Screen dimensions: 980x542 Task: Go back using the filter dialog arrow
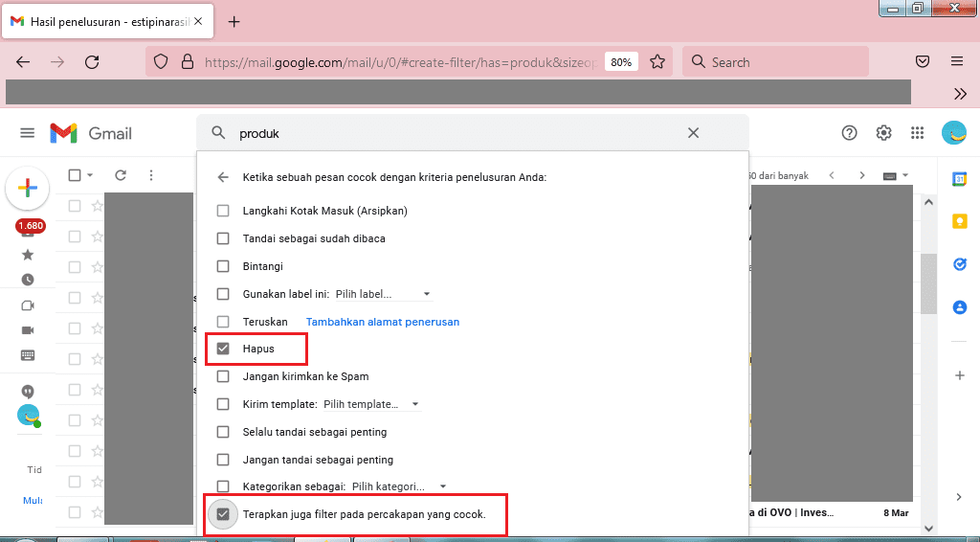click(x=223, y=177)
